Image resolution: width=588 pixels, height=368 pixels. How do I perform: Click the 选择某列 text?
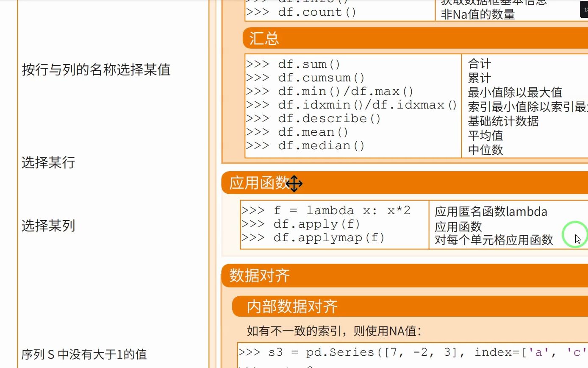48,226
